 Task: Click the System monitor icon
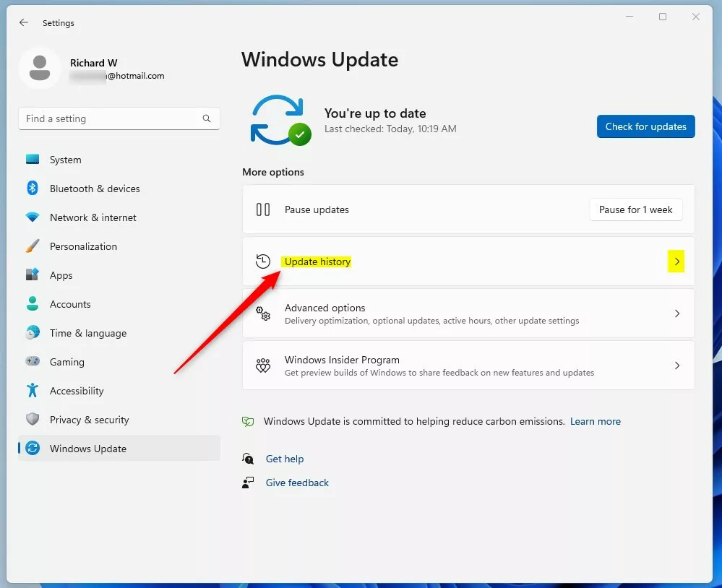coord(33,160)
